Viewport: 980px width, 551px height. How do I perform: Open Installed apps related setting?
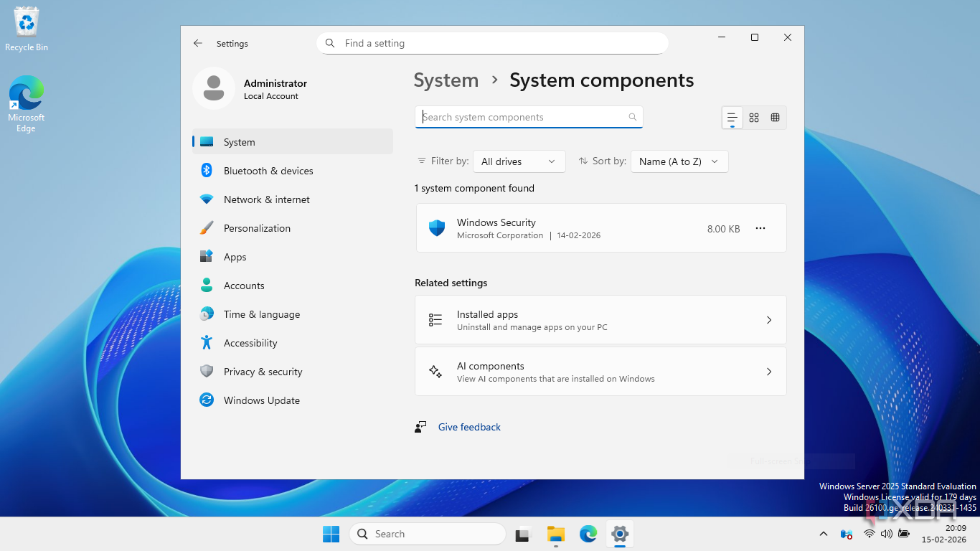(601, 320)
